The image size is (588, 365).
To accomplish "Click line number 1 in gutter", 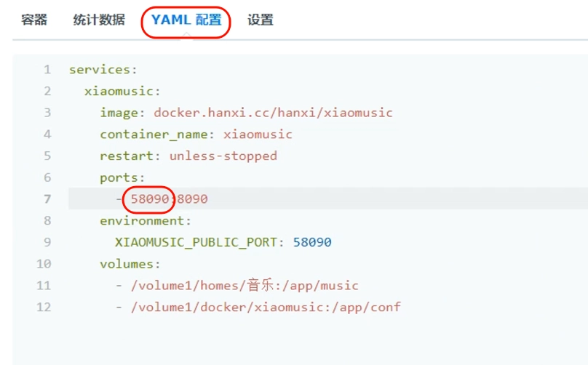I will pos(47,70).
